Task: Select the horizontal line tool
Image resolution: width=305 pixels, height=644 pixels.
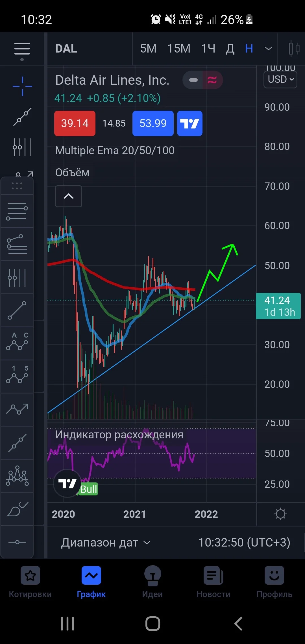Action: (17, 542)
